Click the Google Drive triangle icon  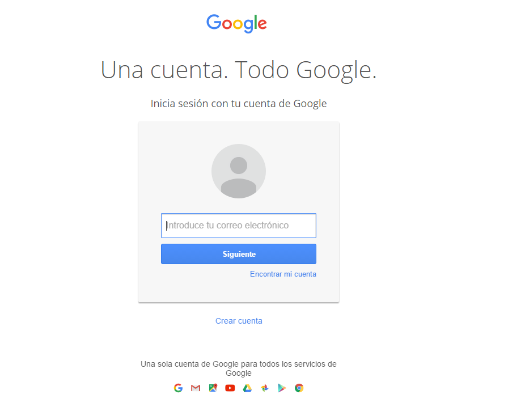click(x=247, y=388)
